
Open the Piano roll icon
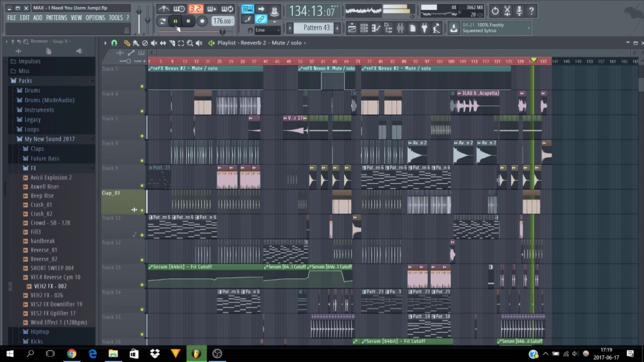(376, 28)
